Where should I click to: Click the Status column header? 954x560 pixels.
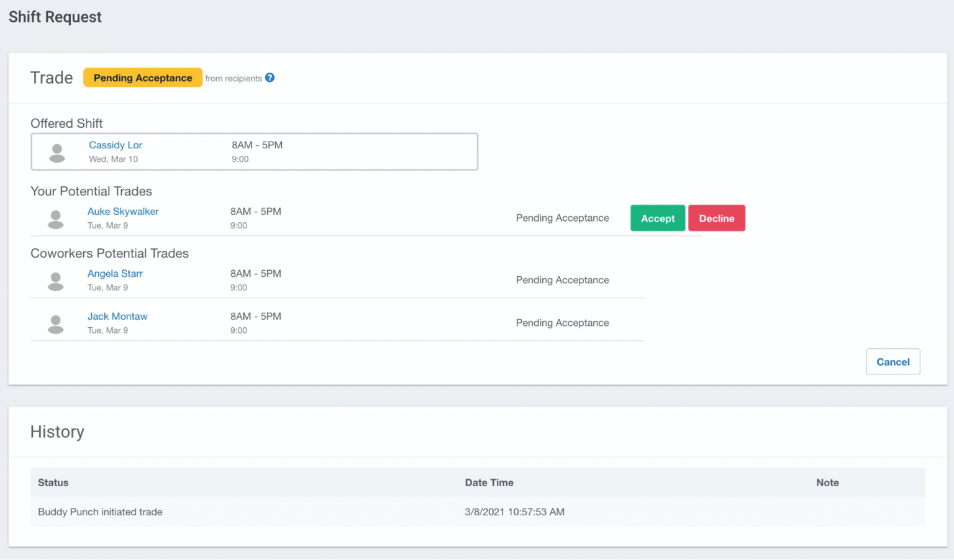[x=53, y=482]
